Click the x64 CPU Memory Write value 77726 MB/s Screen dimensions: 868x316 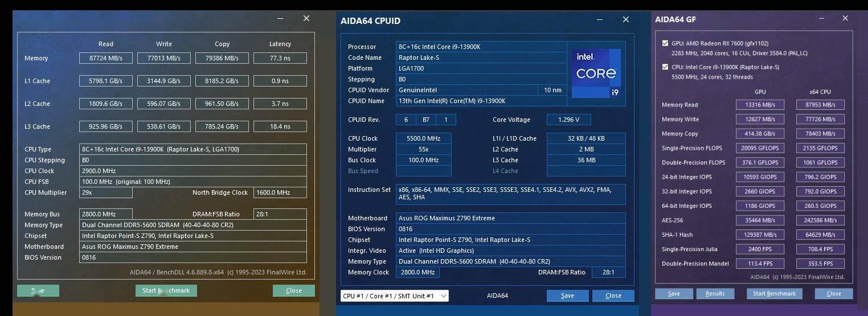(820, 119)
